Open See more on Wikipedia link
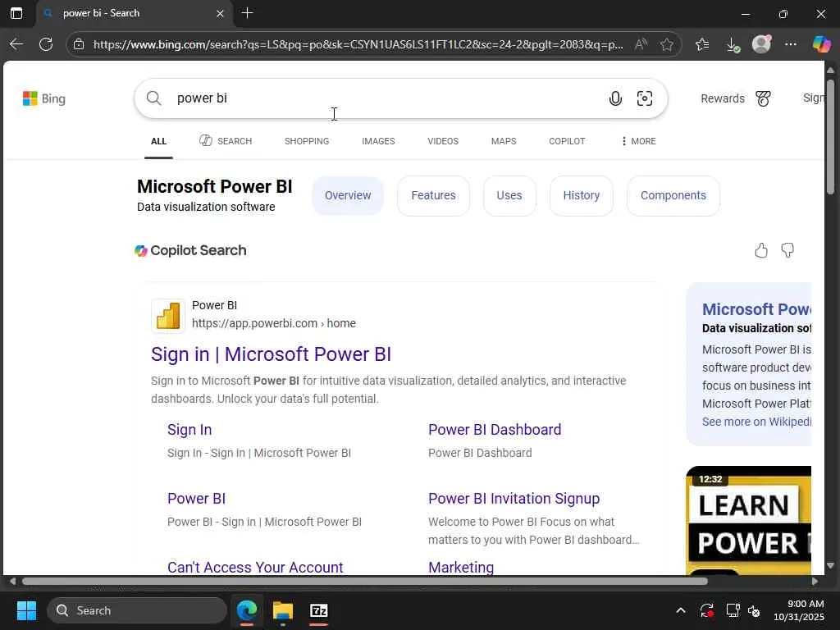 pos(756,422)
